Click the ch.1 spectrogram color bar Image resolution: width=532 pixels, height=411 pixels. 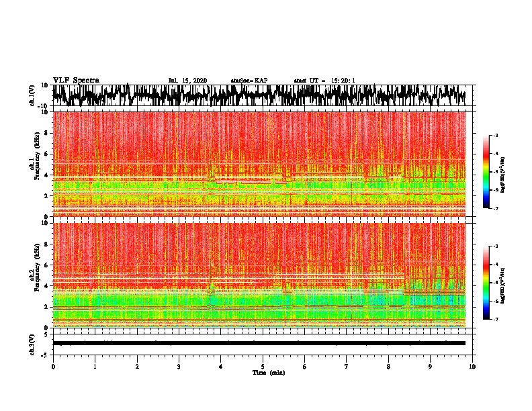(486, 172)
